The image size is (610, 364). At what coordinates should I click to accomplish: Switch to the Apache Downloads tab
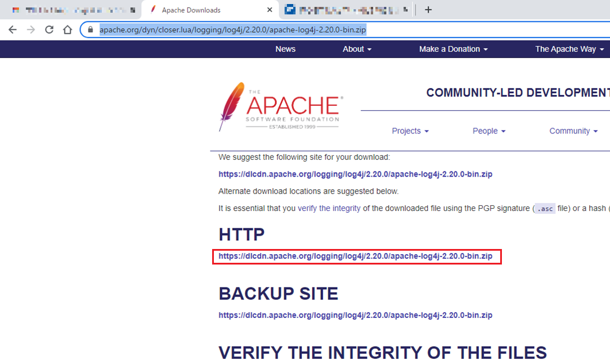[210, 10]
